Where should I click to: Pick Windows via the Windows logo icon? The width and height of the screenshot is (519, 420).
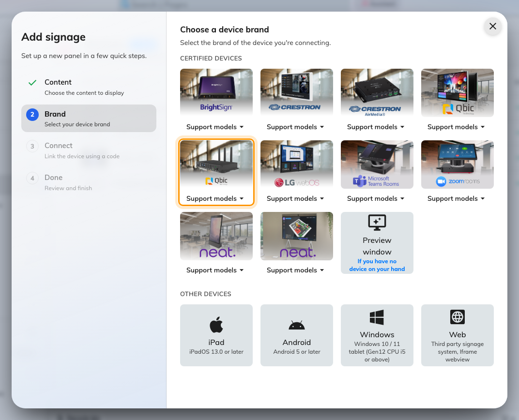[377, 317]
